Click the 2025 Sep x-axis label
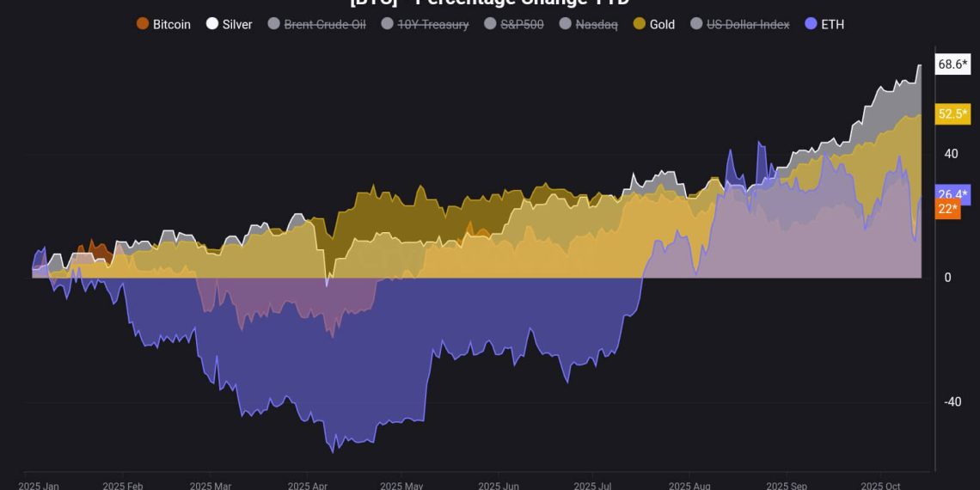Viewport: 980px width, 490px height. pyautogui.click(x=787, y=486)
